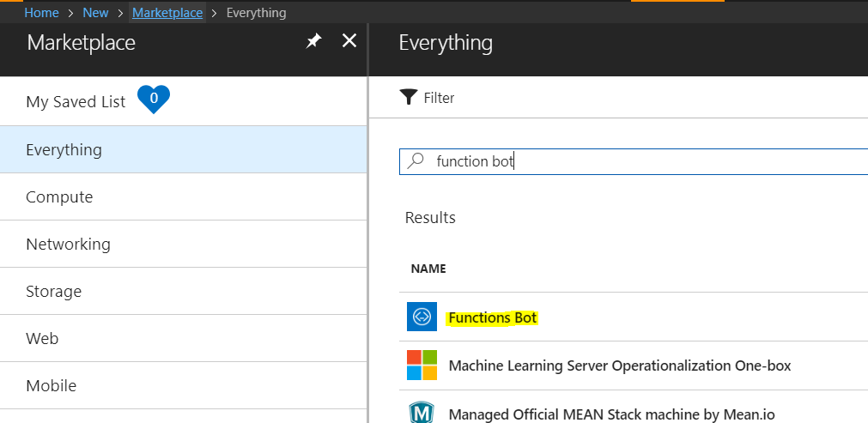
Task: Click the Mean.io stack icon
Action: (422, 413)
